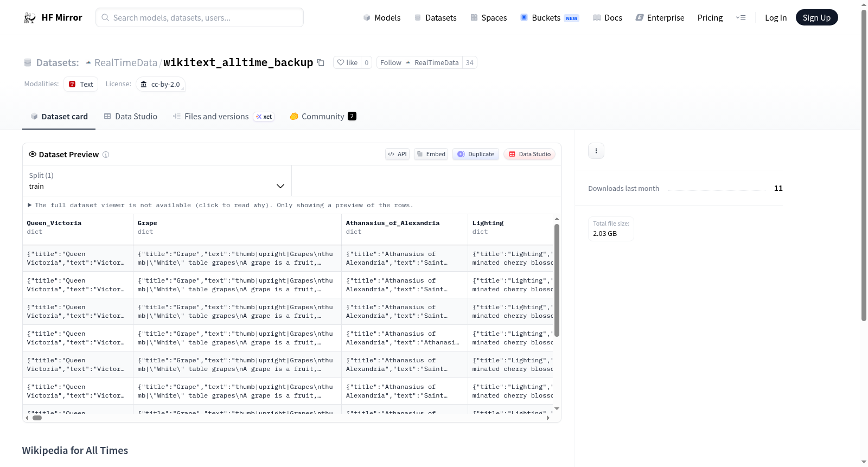Click the HF Mirror logo icon

point(30,18)
